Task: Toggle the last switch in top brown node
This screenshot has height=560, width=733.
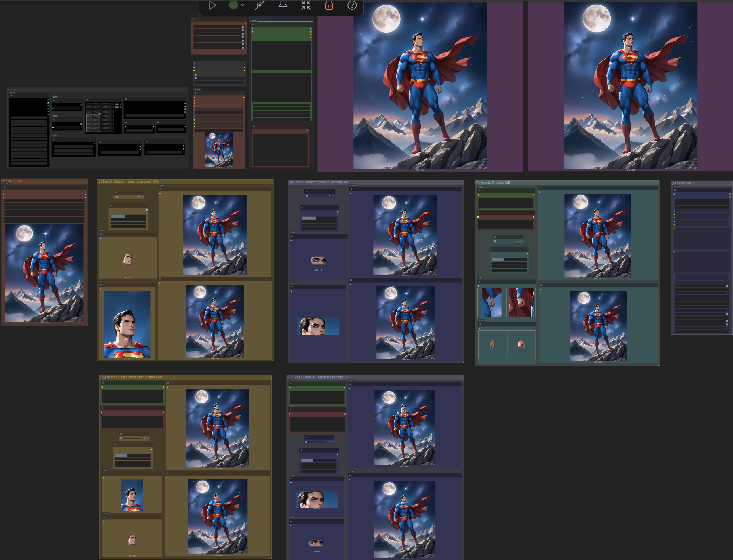Action: point(243,48)
